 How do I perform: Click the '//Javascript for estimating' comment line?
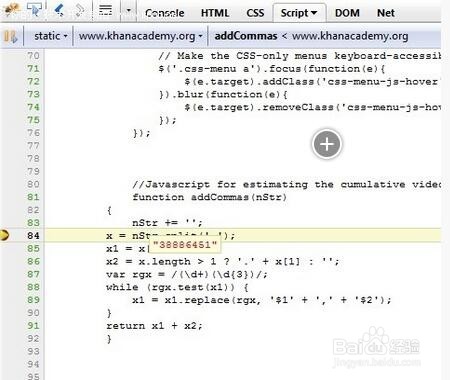(x=286, y=184)
